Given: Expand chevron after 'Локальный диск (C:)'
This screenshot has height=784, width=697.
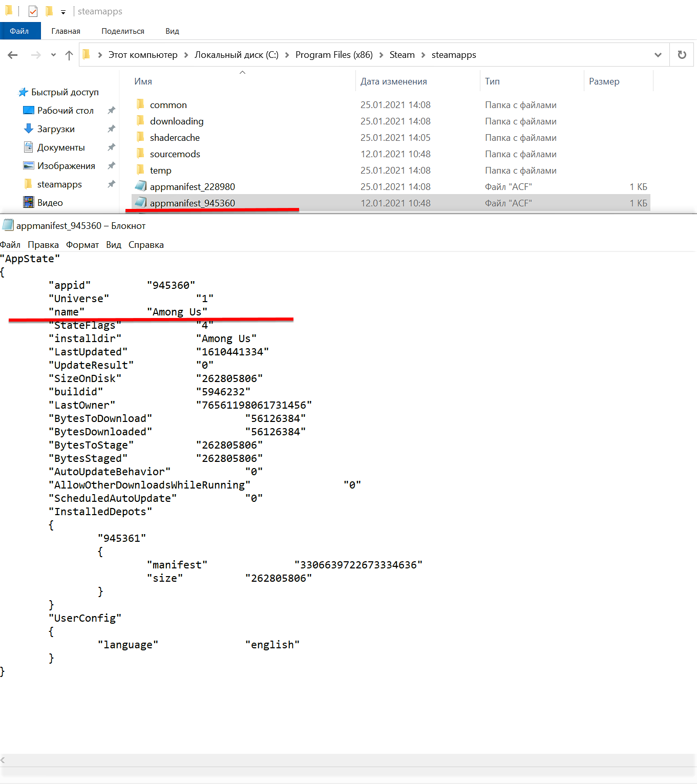Looking at the screenshot, I should click(287, 55).
